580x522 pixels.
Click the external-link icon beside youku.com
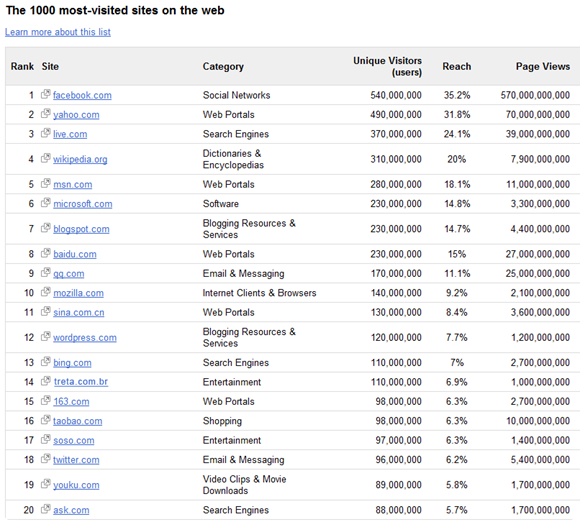point(45,484)
